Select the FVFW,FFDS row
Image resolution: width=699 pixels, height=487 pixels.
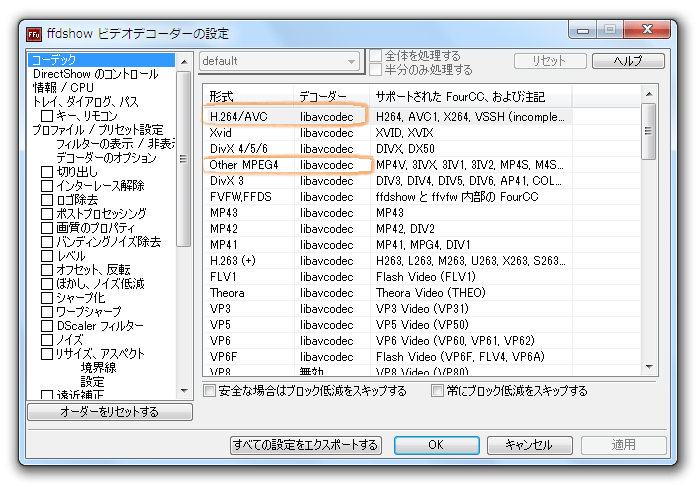click(387, 197)
